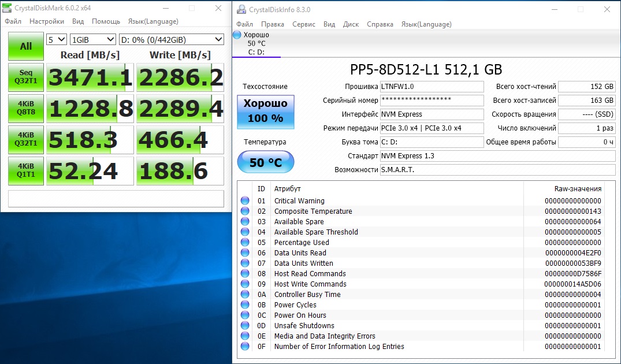Click the empty comment box in CrystalDiskMark
Screen dimensions: 621x364
tap(116, 198)
